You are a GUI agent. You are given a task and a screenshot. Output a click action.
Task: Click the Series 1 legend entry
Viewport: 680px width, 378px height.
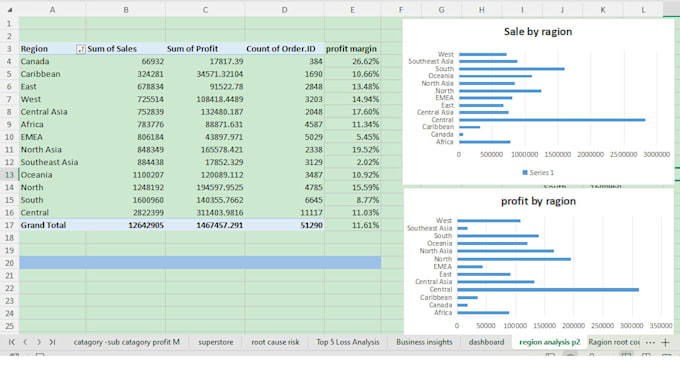point(538,173)
